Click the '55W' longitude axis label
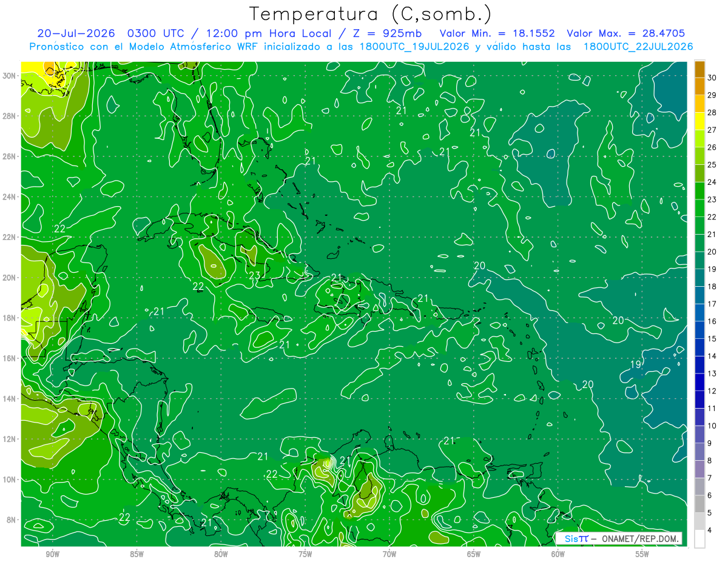Viewport: 728px width, 562px height. click(642, 554)
